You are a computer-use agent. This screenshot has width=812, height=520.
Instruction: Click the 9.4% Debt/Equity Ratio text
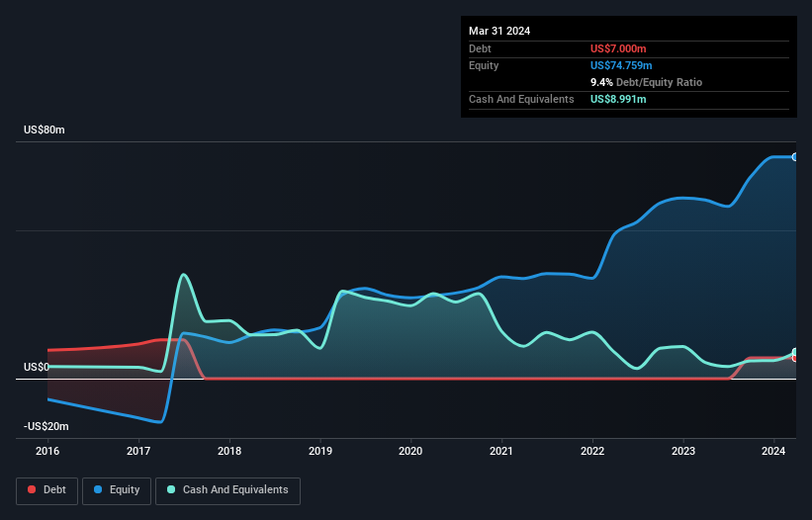coord(646,82)
